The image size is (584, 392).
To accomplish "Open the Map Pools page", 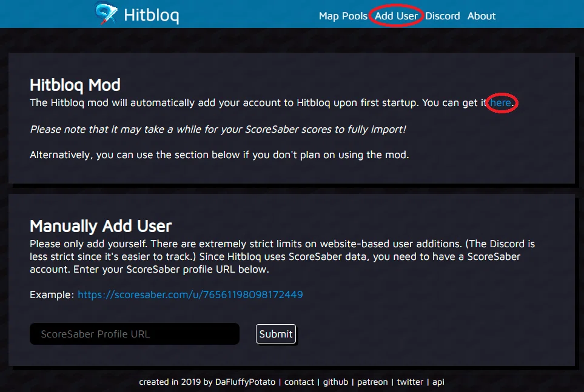I will tap(343, 16).
